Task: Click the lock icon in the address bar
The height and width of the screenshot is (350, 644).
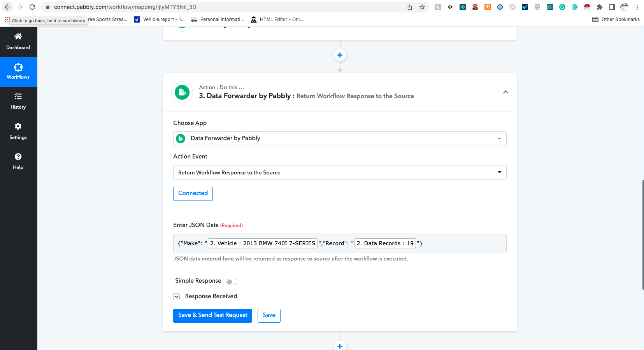Action: point(48,7)
